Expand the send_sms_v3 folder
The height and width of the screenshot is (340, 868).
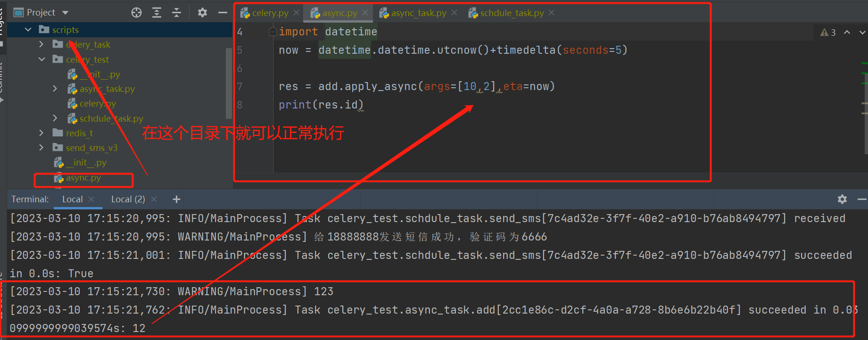point(41,148)
